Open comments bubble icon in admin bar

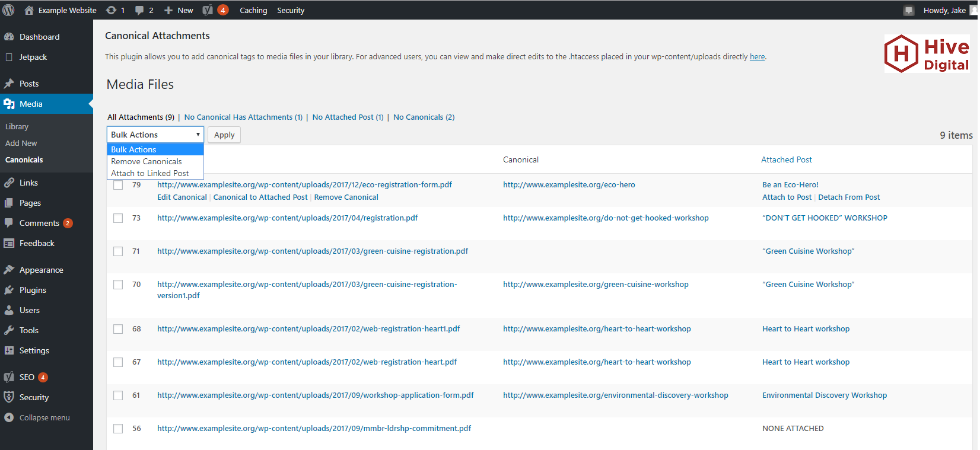tap(139, 10)
